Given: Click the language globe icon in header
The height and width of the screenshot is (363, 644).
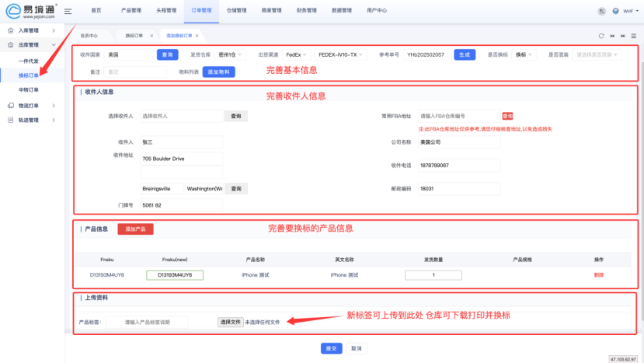Looking at the screenshot, I should click(615, 11).
